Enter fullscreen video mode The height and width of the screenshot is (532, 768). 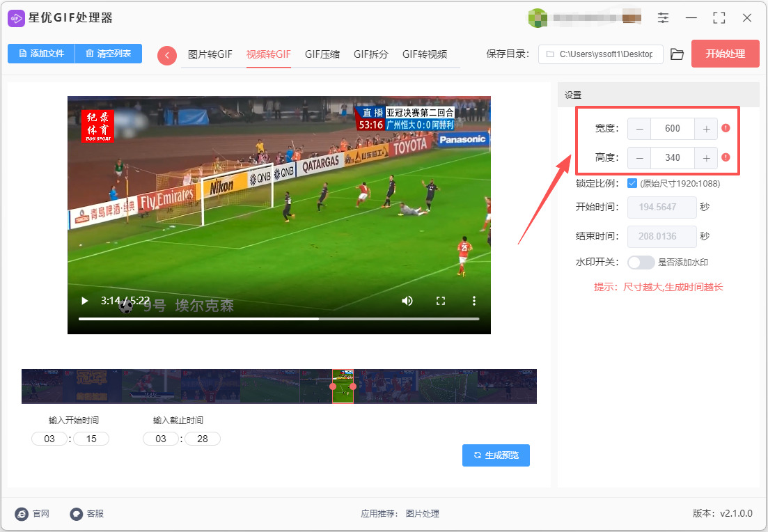pos(441,301)
